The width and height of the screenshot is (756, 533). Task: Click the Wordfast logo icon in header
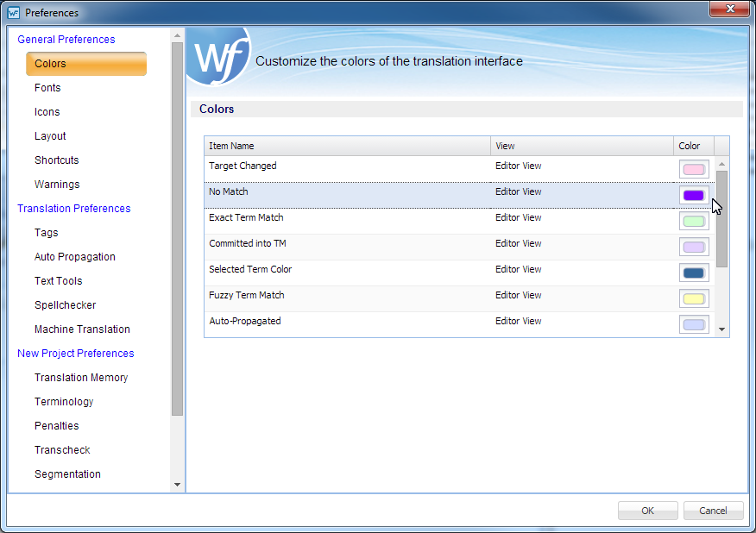click(x=217, y=56)
